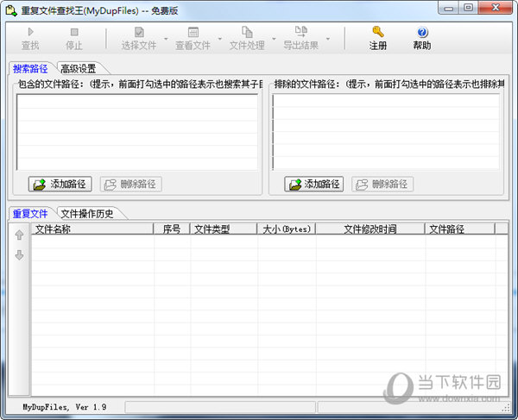Sort by the 序号 column header

pos(172,229)
